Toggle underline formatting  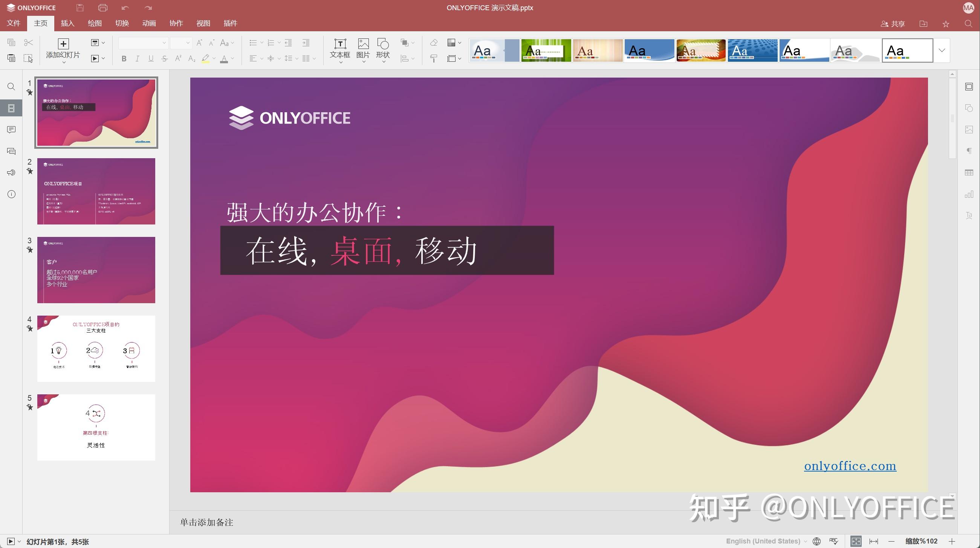point(151,58)
